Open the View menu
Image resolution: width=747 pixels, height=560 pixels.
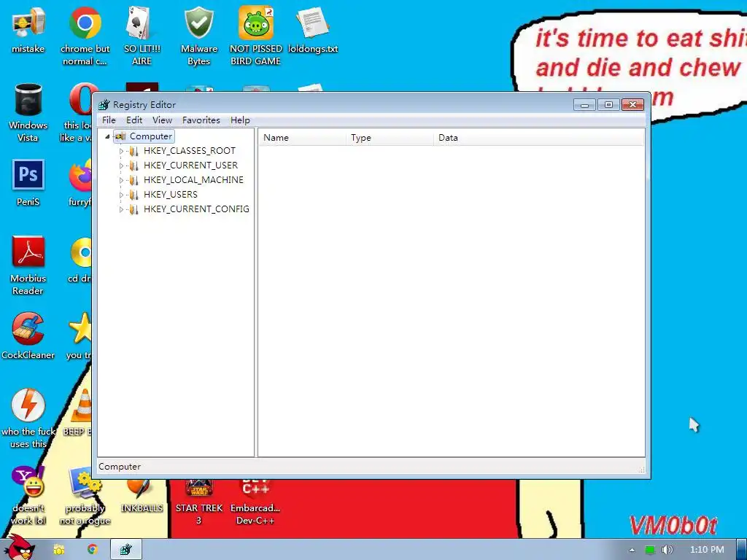pyautogui.click(x=162, y=120)
